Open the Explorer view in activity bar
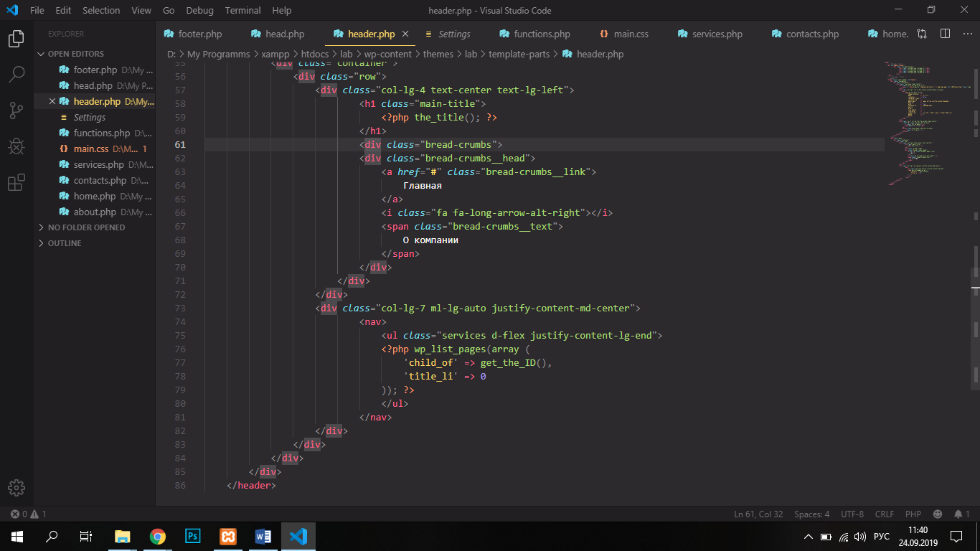Image resolution: width=980 pixels, height=551 pixels. point(16,39)
